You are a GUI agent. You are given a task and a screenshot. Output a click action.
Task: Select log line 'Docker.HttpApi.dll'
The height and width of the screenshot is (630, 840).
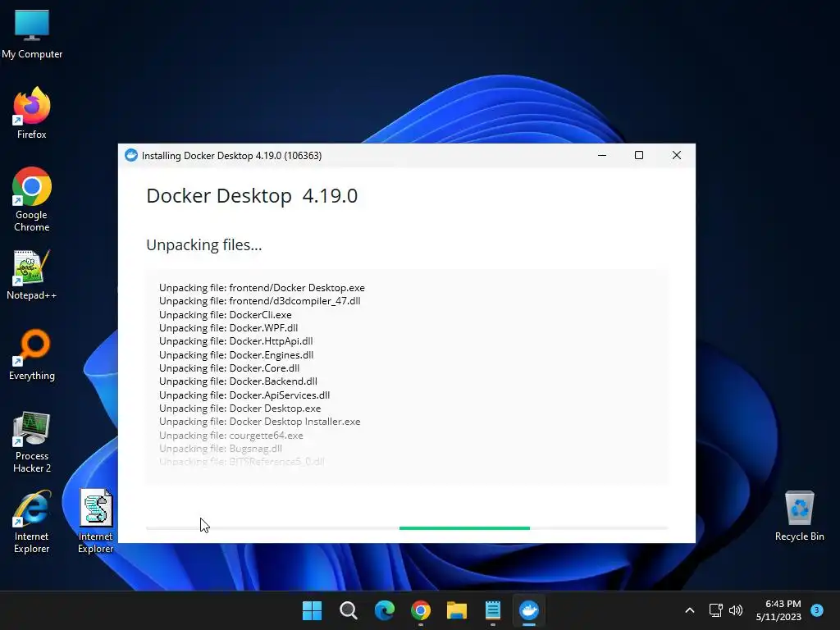tap(236, 341)
